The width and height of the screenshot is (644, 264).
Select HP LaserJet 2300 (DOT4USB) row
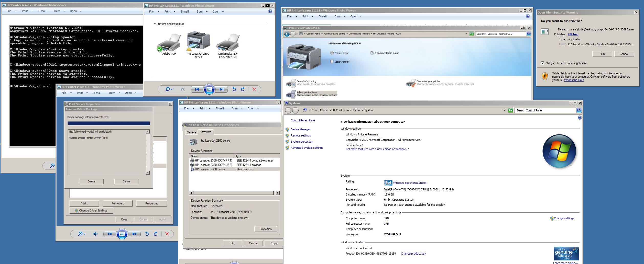point(235,165)
